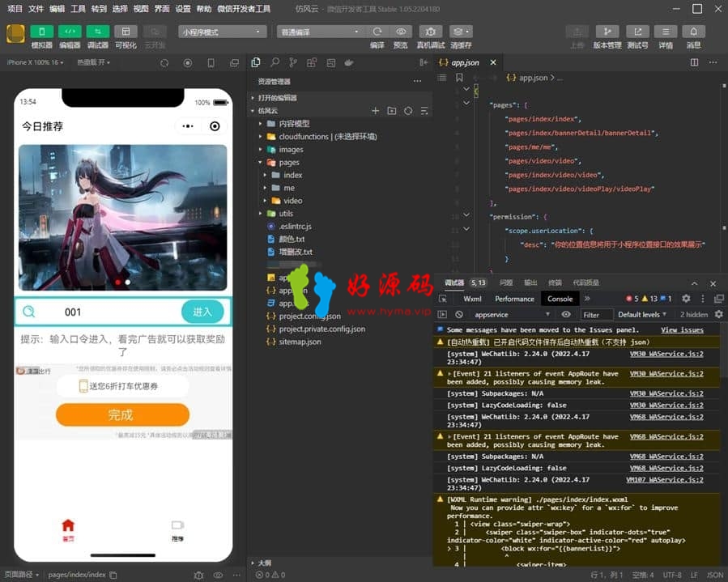
Task: Switch to the Performance devtools tab
Action: (x=514, y=299)
